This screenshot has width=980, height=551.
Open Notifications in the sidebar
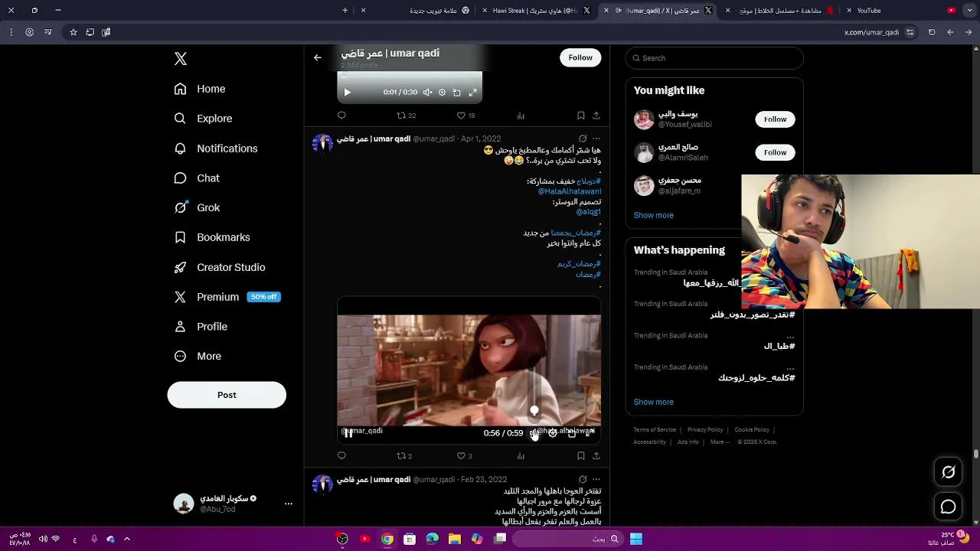click(216, 148)
